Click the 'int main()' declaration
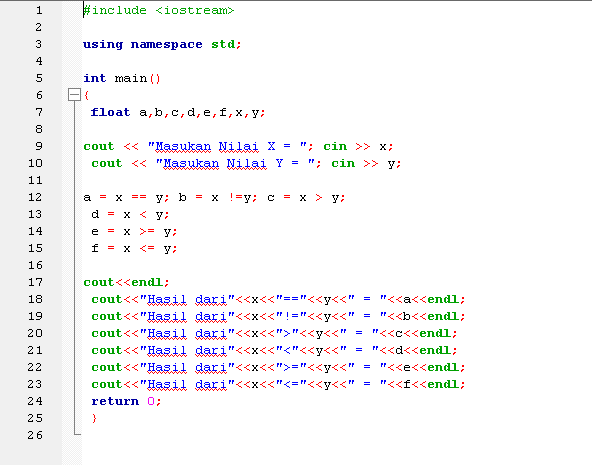Screen dimensions: 592x465 [122, 79]
